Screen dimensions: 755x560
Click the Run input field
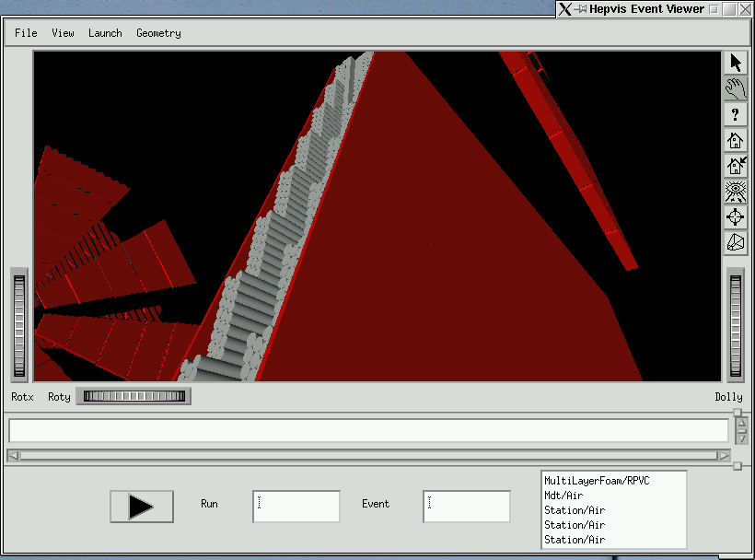click(296, 506)
